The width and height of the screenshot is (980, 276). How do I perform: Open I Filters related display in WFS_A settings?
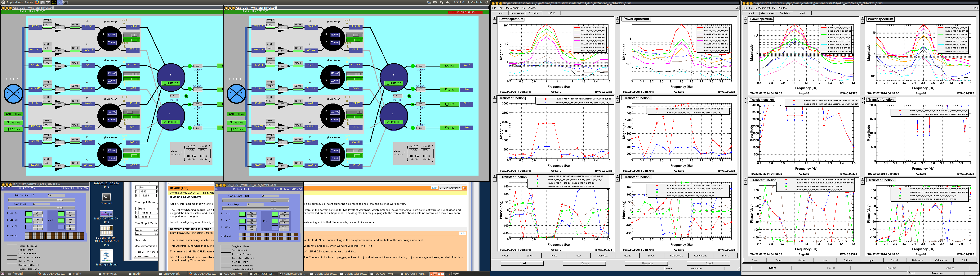click(13, 123)
